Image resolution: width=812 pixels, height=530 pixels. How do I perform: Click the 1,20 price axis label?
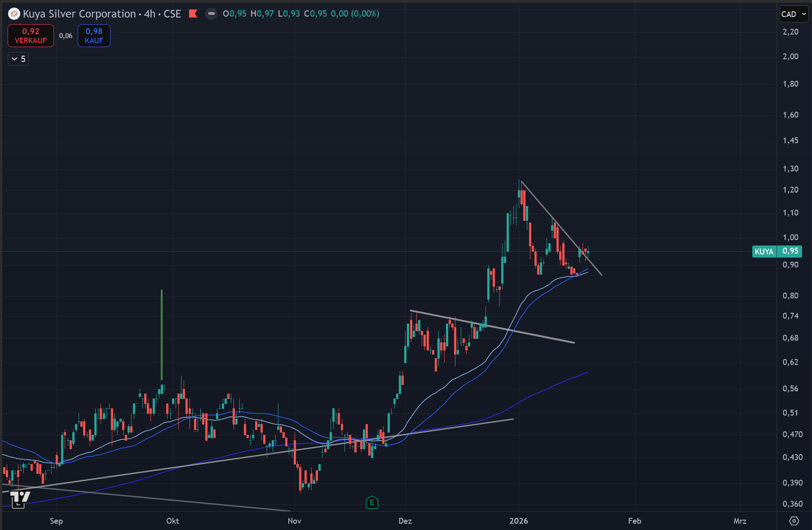[x=790, y=190]
